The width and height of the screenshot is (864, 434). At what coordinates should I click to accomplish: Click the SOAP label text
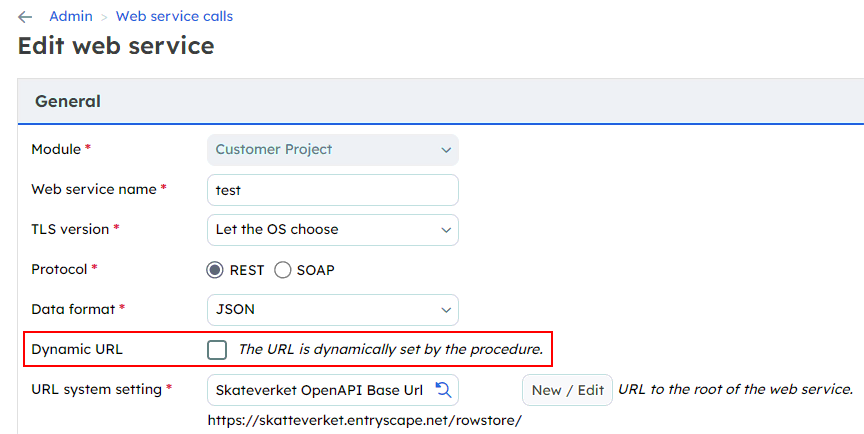tap(315, 270)
